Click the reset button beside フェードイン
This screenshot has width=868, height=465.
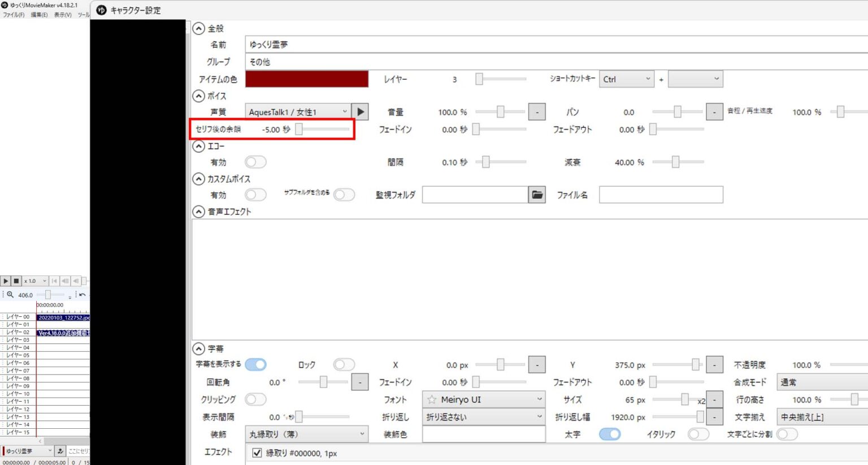coord(360,382)
